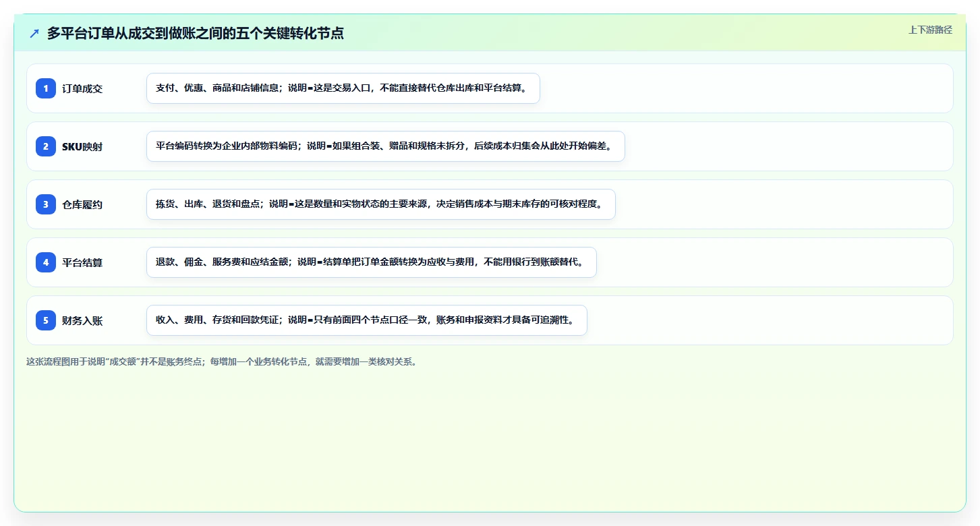The height and width of the screenshot is (526, 980).
Task: Click the arrow icon beside the title
Action: 34,33
